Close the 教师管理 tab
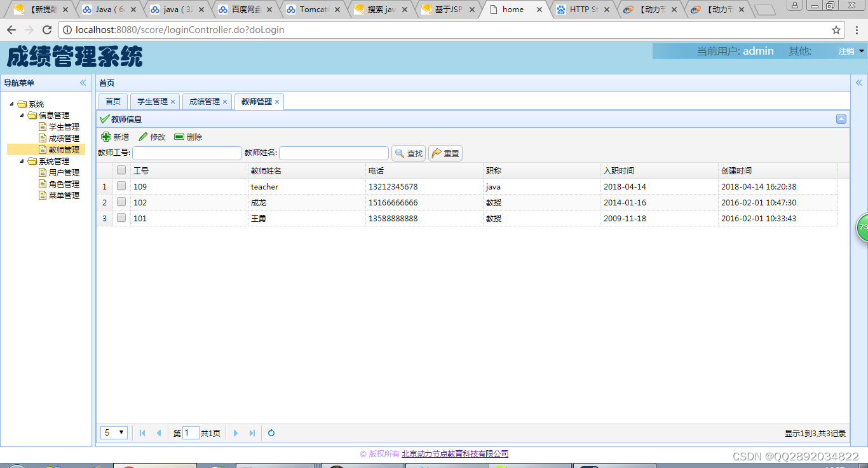The image size is (868, 468). 277,102
